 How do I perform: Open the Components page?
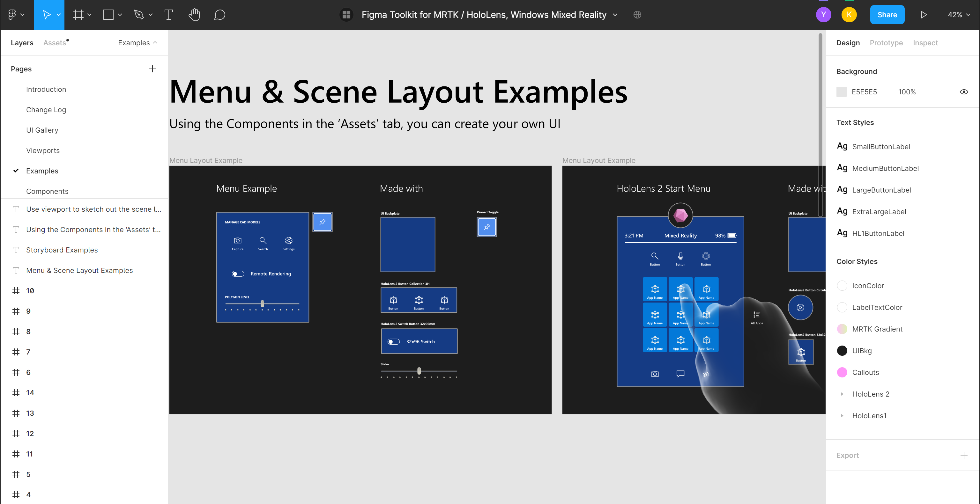pyautogui.click(x=46, y=190)
